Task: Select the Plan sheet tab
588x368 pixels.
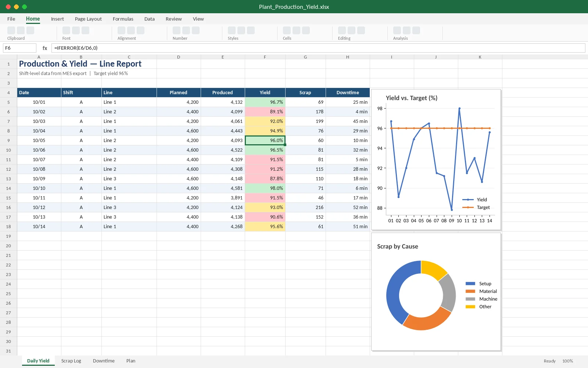Action: click(x=131, y=361)
